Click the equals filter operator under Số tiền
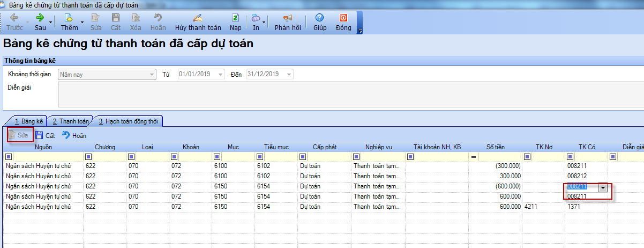Image resolution: width=644 pixels, height=248 pixels. (474, 157)
